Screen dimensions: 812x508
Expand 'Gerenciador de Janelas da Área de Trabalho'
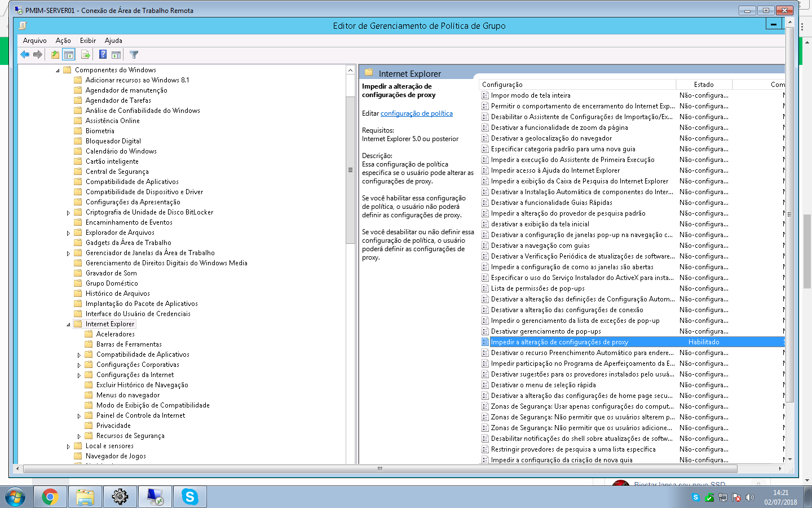tap(68, 253)
